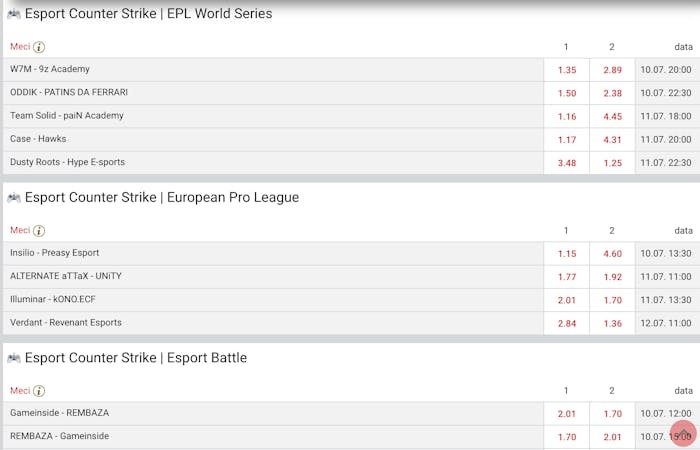700x450 pixels.
Task: Click the gamepad icon next to EPL World Series
Action: coord(14,14)
